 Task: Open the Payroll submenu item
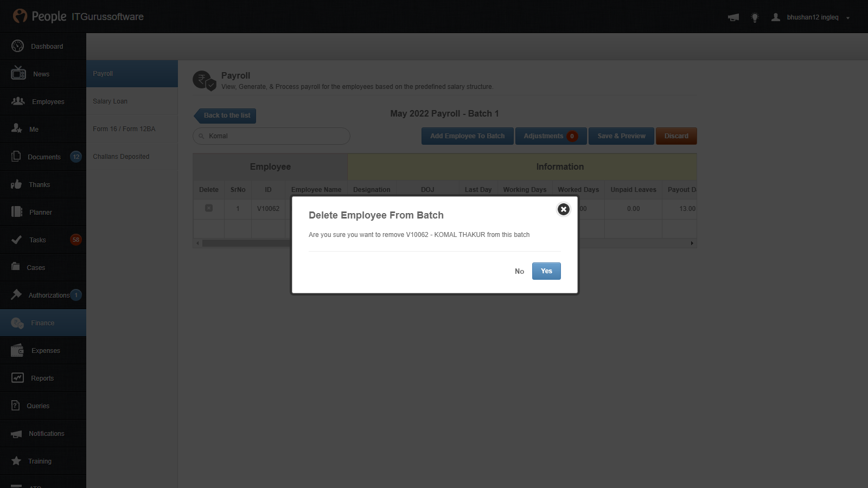[x=132, y=74]
